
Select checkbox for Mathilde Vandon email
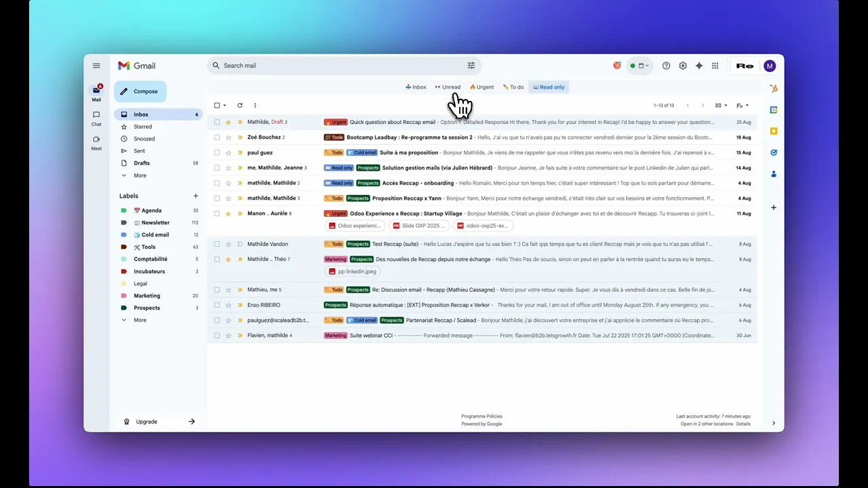[x=217, y=244]
